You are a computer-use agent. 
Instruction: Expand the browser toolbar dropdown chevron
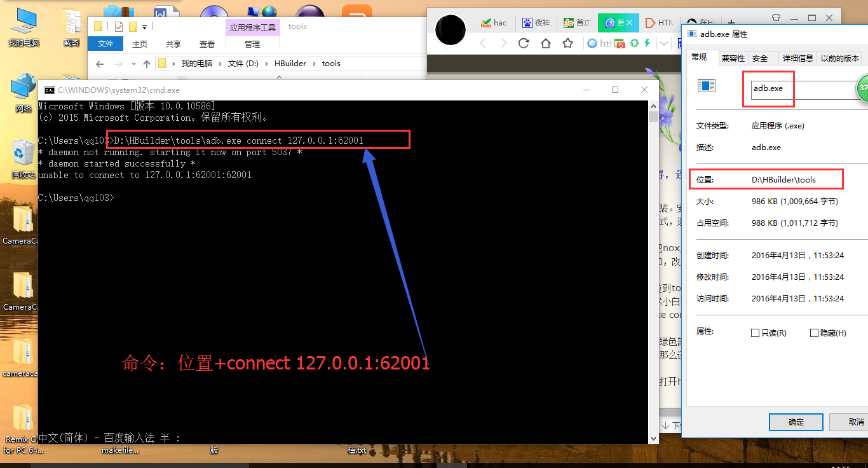664,43
